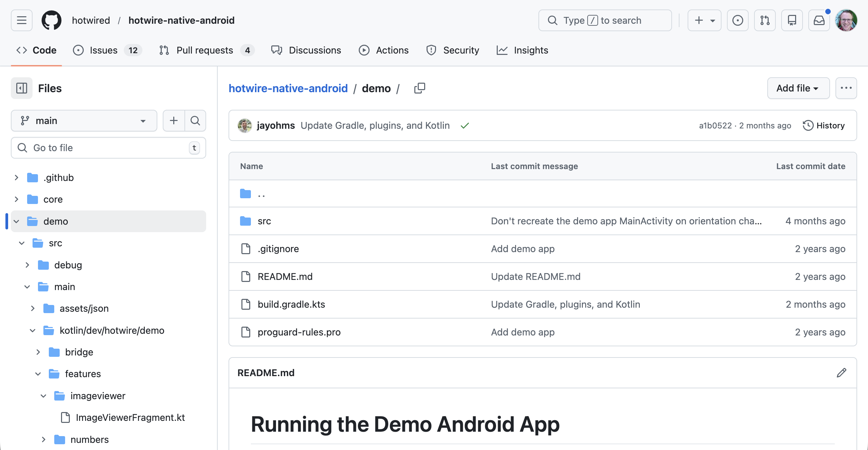This screenshot has width=868, height=450.
Task: Go to hotwire-native-android root in breadcrumb
Action: click(288, 88)
